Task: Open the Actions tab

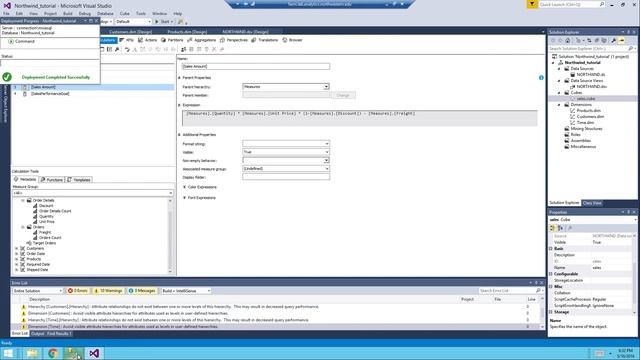Action: 147,40
